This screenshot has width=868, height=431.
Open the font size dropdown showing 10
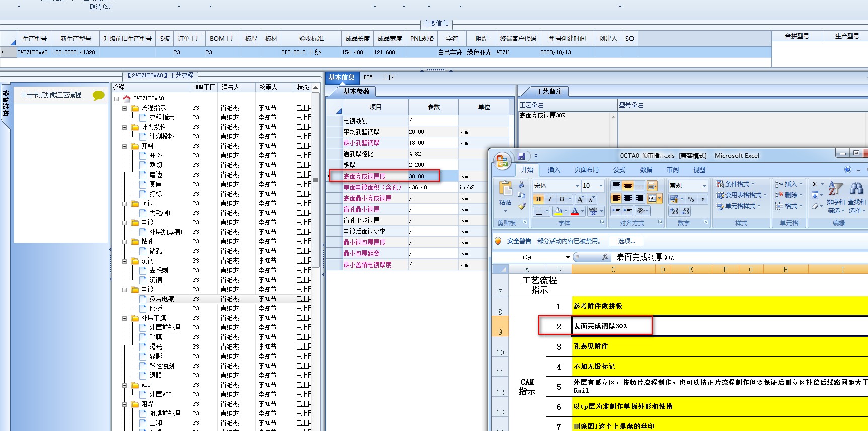(x=600, y=186)
